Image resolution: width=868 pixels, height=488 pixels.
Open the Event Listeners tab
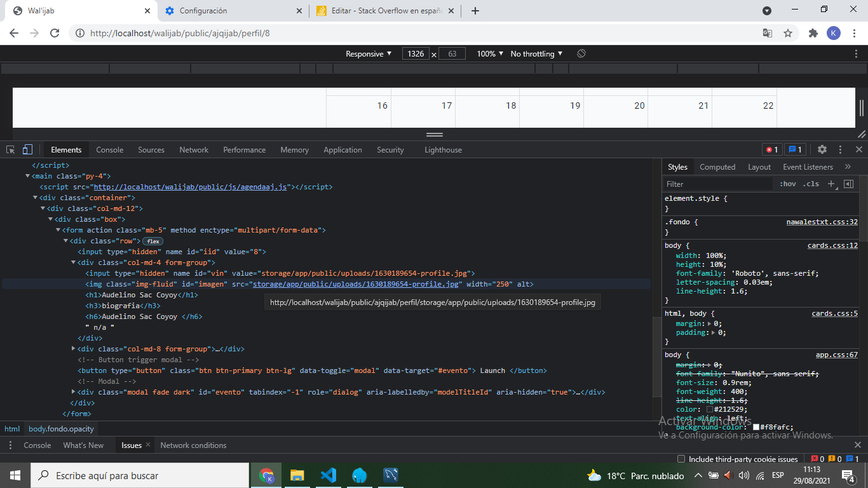(x=808, y=167)
